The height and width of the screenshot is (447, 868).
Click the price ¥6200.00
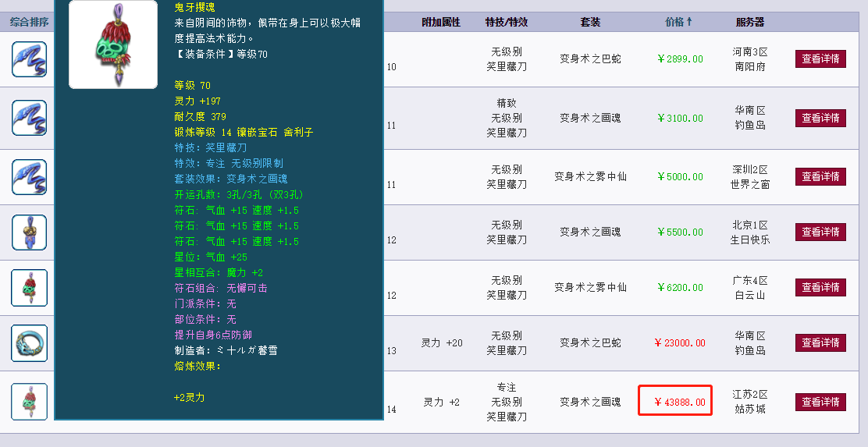coord(681,288)
